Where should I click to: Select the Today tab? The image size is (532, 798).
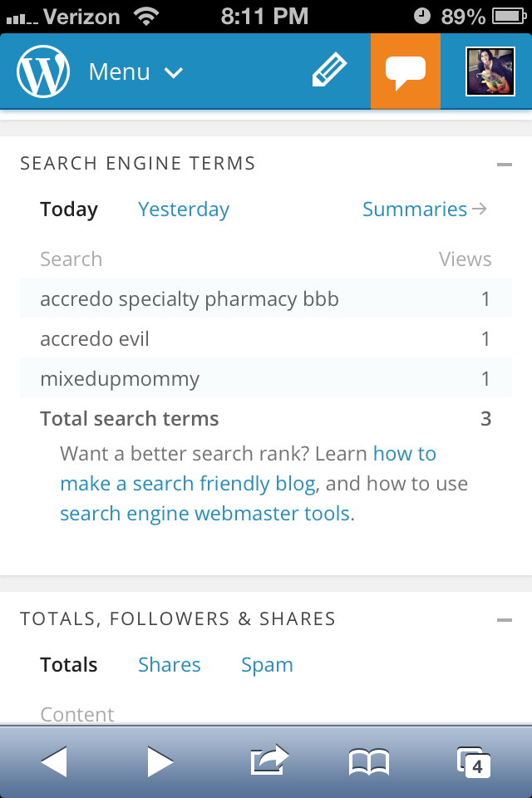(69, 209)
